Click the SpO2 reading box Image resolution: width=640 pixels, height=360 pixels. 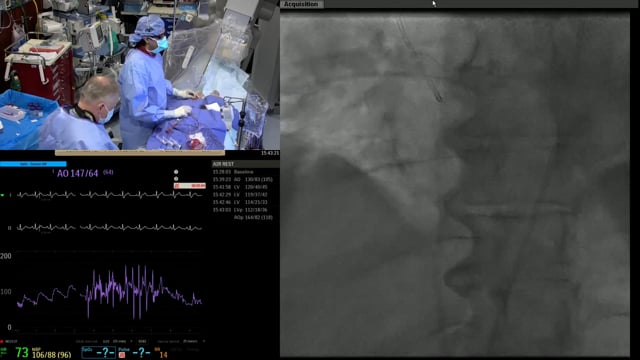(98, 352)
